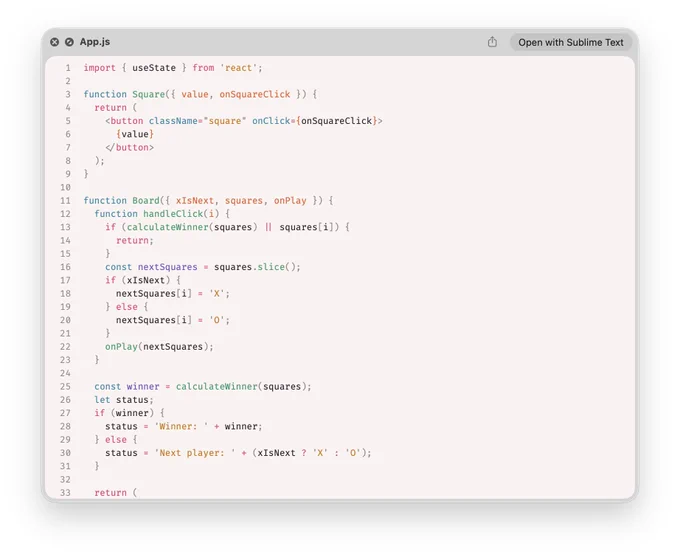
Task: Click '} else {' on line 19
Action: click(127, 307)
